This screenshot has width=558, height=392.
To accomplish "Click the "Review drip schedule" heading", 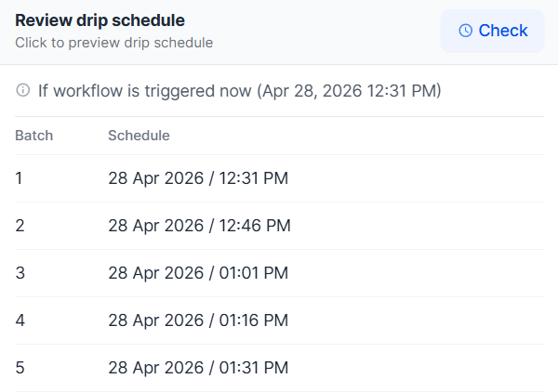I will 100,20.
